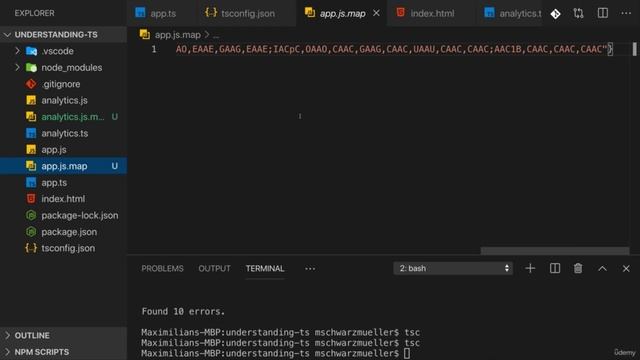Open changes compare icon in editor toolbar
Viewport: 640px width, 360px height.
click(578, 13)
